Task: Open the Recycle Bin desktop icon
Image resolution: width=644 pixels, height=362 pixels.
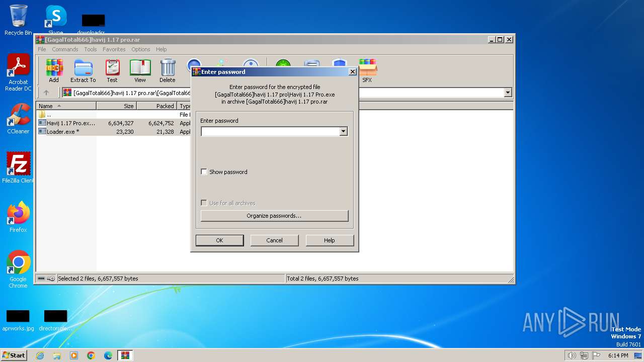Action: pos(18,20)
